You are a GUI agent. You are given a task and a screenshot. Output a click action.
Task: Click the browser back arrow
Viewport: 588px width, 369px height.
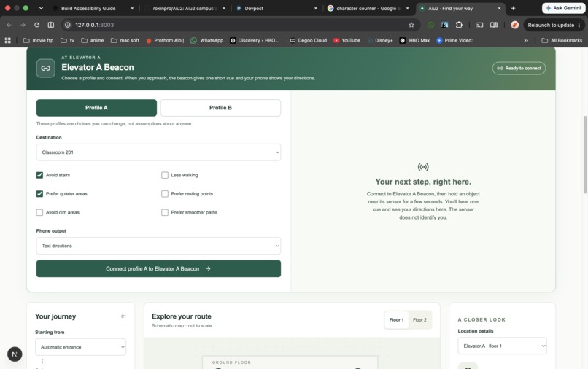click(x=9, y=25)
